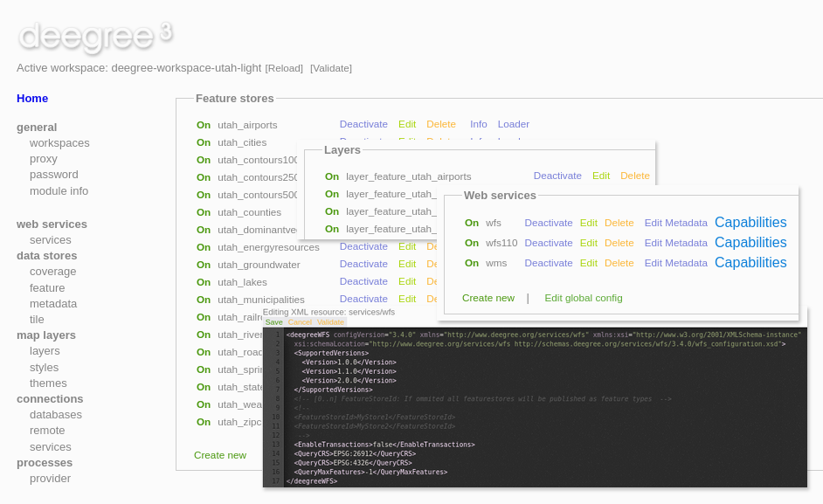
Task: Deactivate the utah_energyresources feature store
Action: tap(363, 246)
